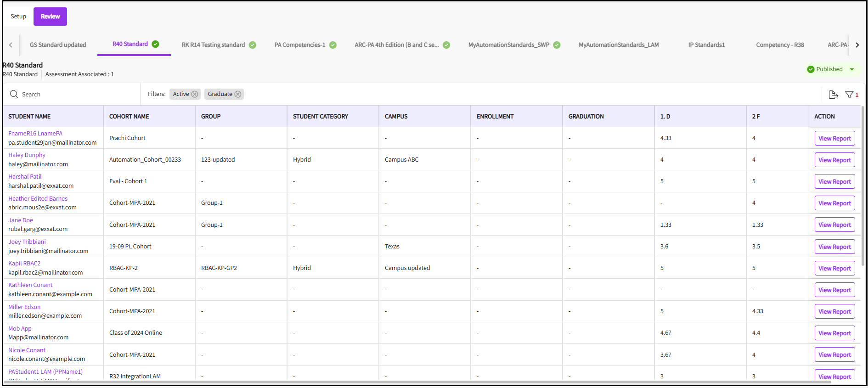Open MyAutomationStandards_LAM tab
868x388 pixels.
click(x=618, y=45)
